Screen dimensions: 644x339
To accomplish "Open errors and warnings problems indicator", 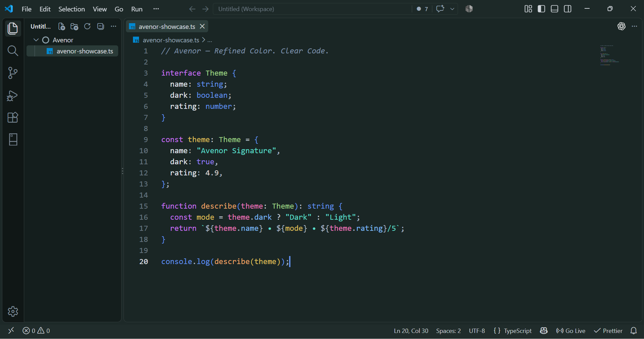I will click(x=36, y=331).
